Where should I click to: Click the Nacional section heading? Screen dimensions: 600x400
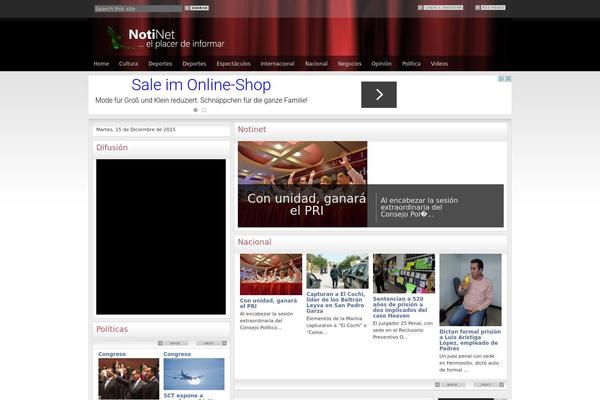(x=254, y=242)
